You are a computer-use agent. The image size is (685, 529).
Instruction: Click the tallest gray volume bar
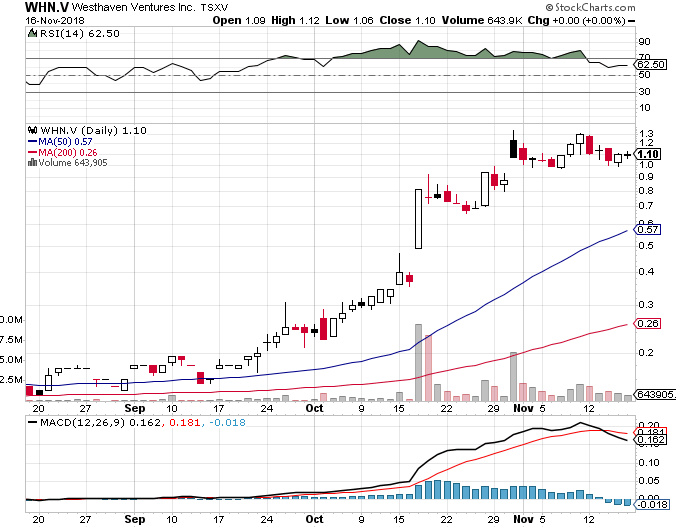click(419, 363)
